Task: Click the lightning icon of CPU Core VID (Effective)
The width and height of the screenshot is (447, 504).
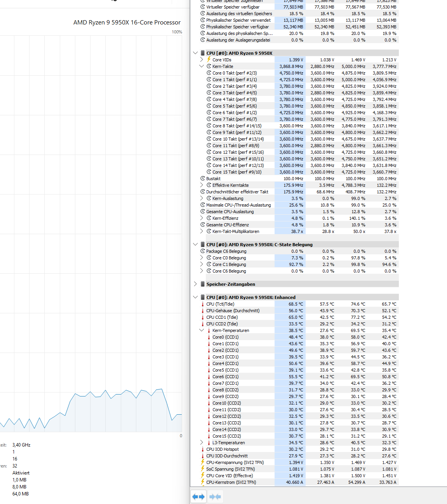Action: (x=203, y=475)
